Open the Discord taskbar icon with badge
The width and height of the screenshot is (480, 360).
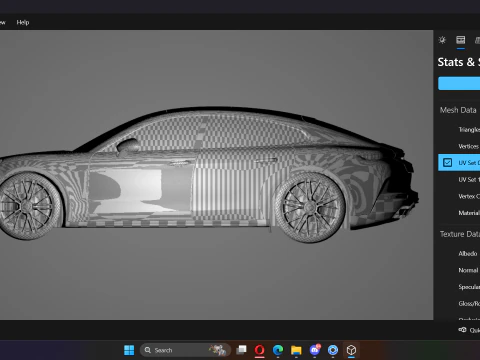[315, 350]
